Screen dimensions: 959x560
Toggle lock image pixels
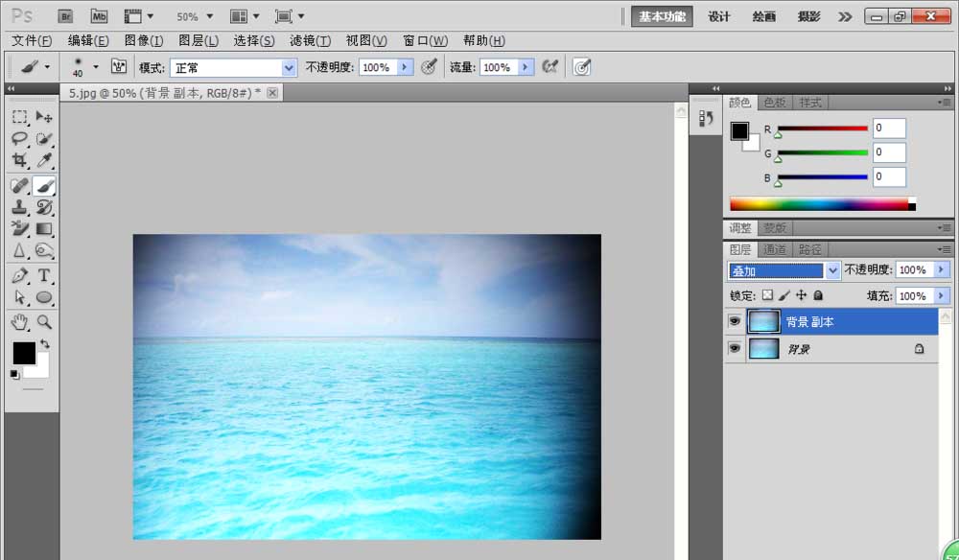[784, 295]
